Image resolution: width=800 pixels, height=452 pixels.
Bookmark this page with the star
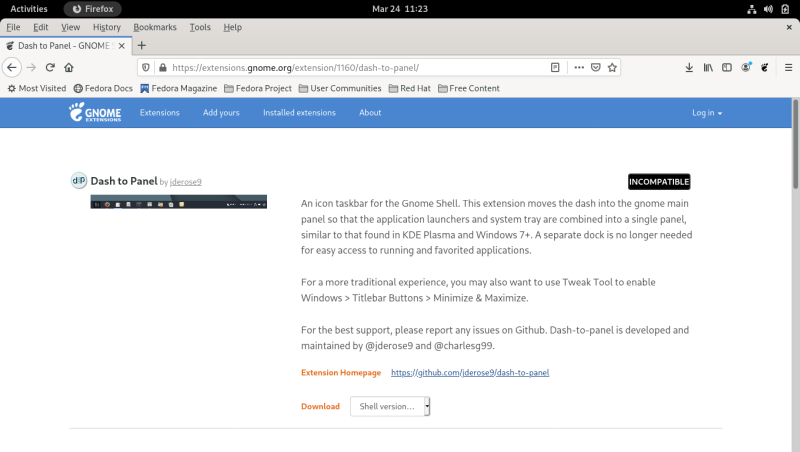[x=612, y=67]
